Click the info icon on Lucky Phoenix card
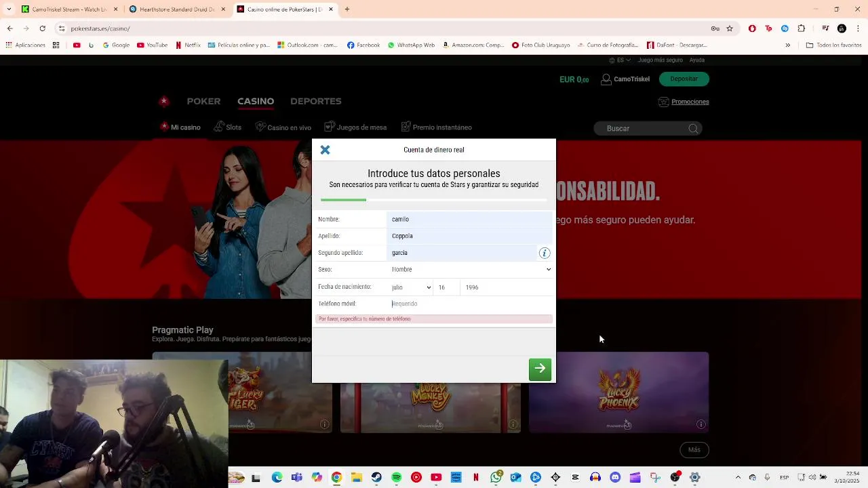The height and width of the screenshot is (488, 868). pyautogui.click(x=701, y=425)
